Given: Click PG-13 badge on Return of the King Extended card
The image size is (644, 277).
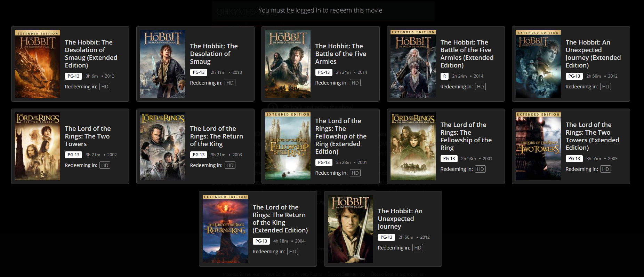Looking at the screenshot, I should [x=261, y=241].
